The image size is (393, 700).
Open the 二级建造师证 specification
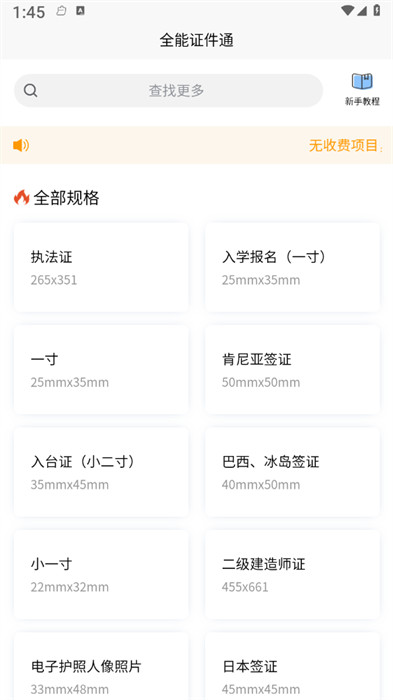pos(293,574)
